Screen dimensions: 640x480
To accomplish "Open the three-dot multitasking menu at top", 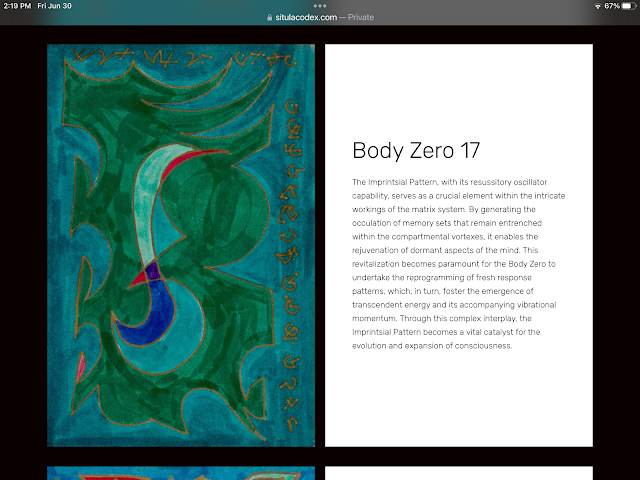I will (320, 6).
